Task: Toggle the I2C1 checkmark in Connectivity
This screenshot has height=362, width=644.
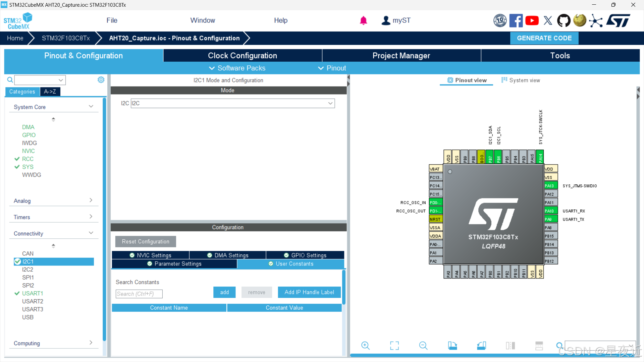Action: 18,261
